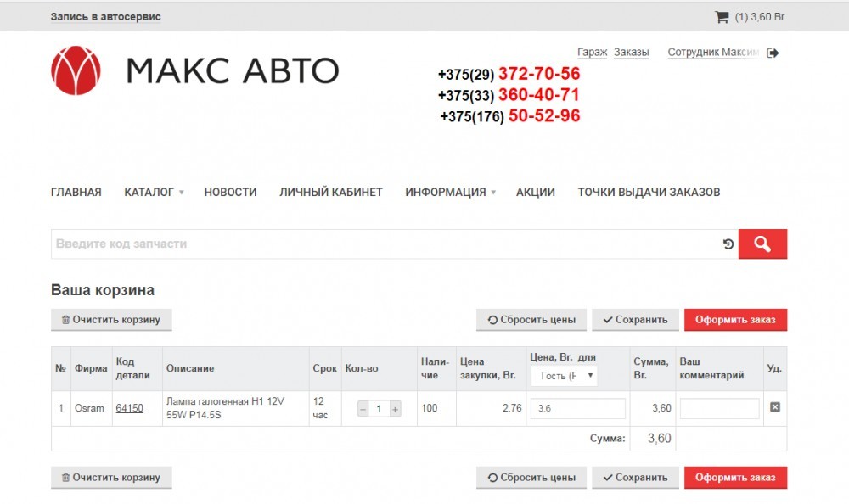Open Личный кабинет from navigation

point(331,193)
